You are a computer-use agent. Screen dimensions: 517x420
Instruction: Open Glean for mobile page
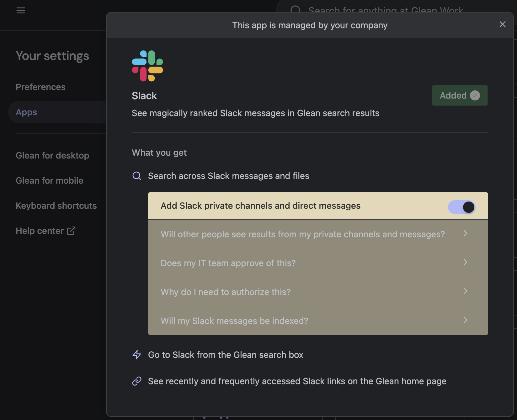pos(50,180)
